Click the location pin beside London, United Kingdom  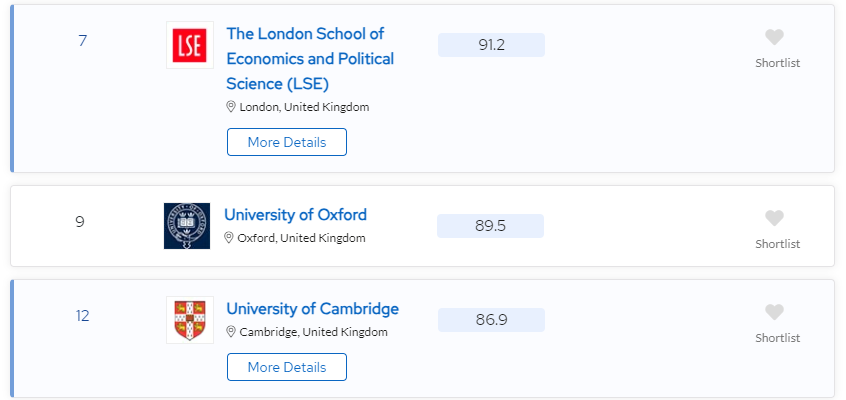coord(230,106)
